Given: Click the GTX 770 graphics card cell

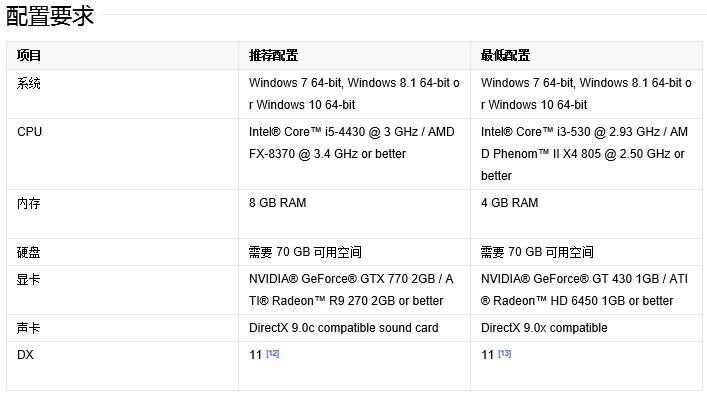Looking at the screenshot, I should (x=354, y=290).
